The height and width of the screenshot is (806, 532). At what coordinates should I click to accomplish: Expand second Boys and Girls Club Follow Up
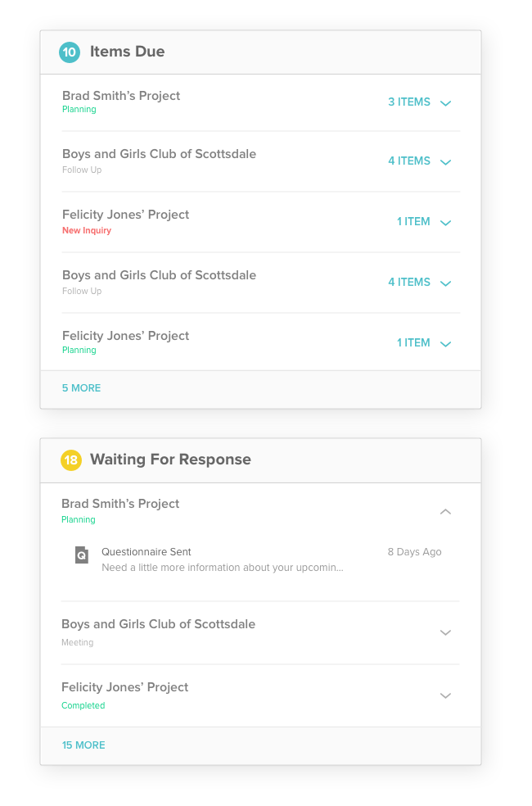446,283
